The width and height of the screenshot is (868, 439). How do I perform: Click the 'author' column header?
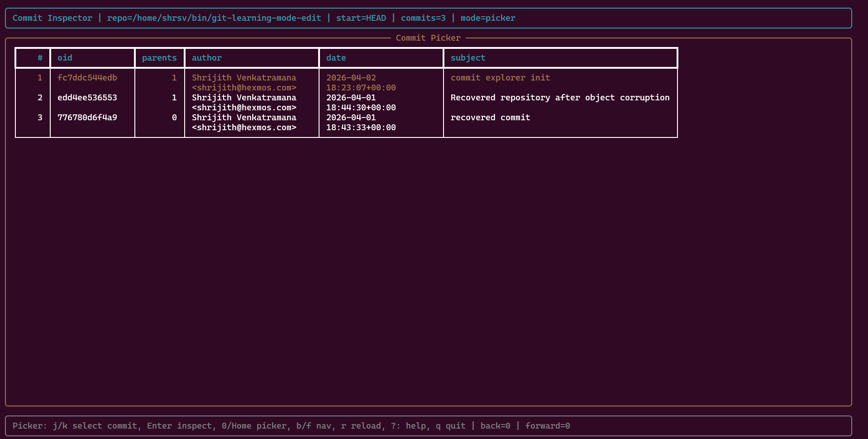[x=207, y=58]
